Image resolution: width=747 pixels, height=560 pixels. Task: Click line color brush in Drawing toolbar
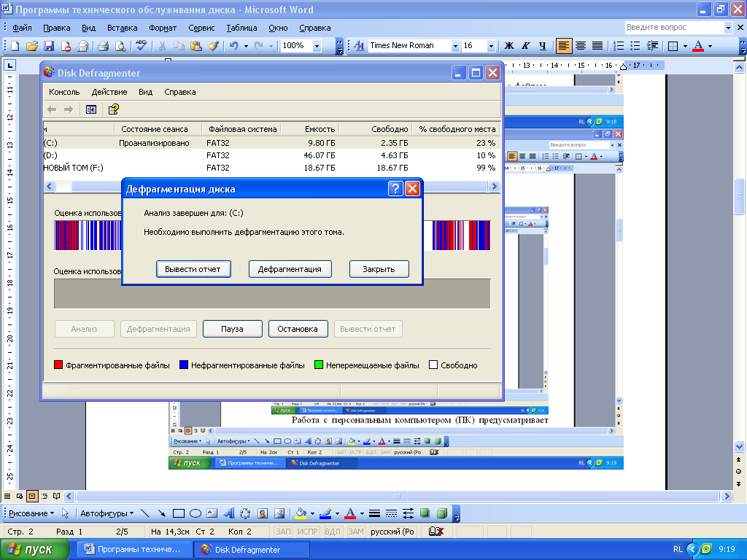(325, 513)
